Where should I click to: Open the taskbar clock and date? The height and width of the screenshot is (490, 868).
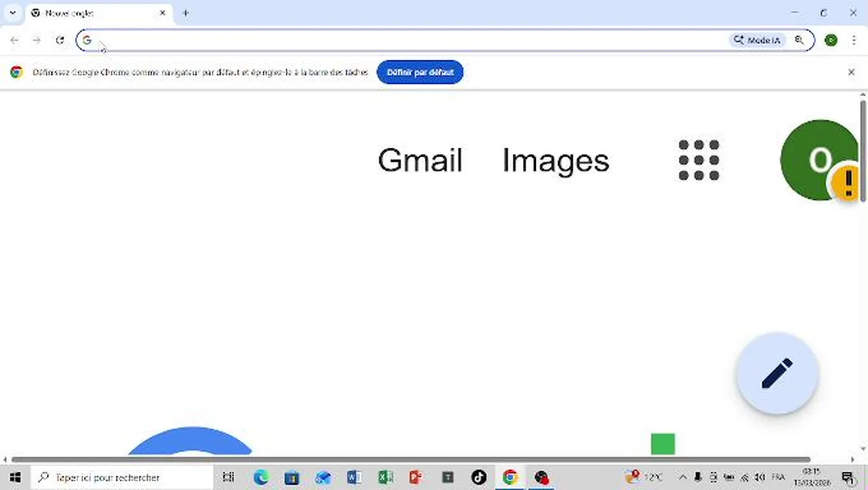[x=810, y=477]
